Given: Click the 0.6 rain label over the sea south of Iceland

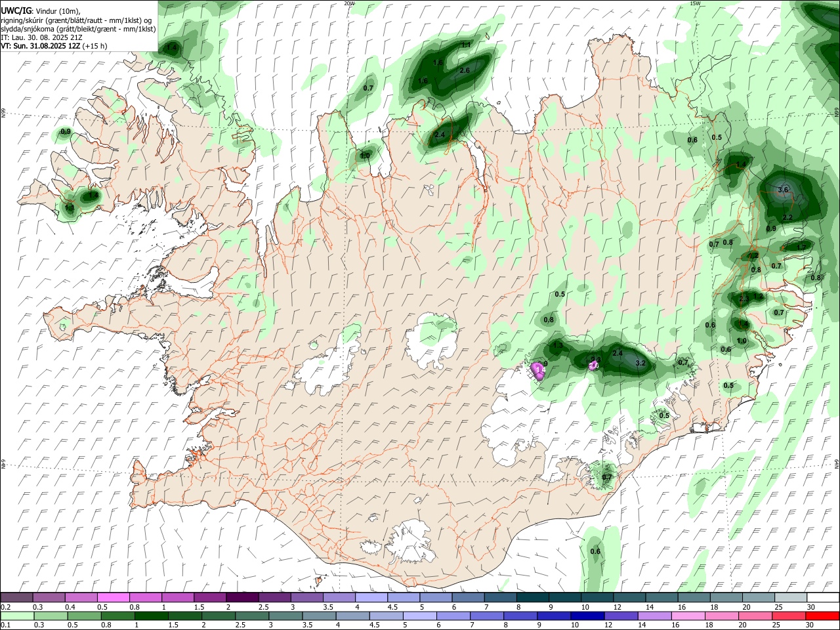Looking at the screenshot, I should pos(595,551).
